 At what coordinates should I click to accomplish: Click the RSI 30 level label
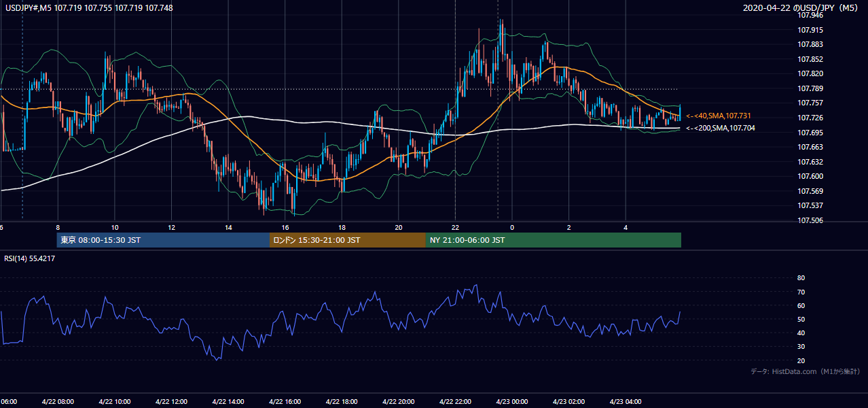(801, 347)
